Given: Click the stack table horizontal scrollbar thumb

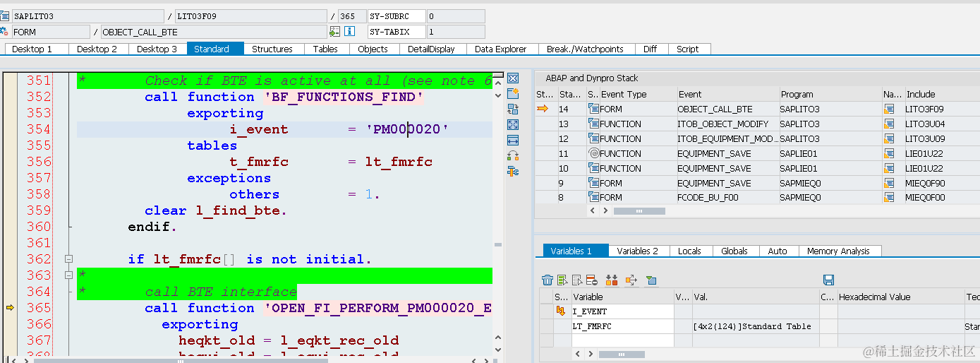Looking at the screenshot, I should [x=639, y=210].
